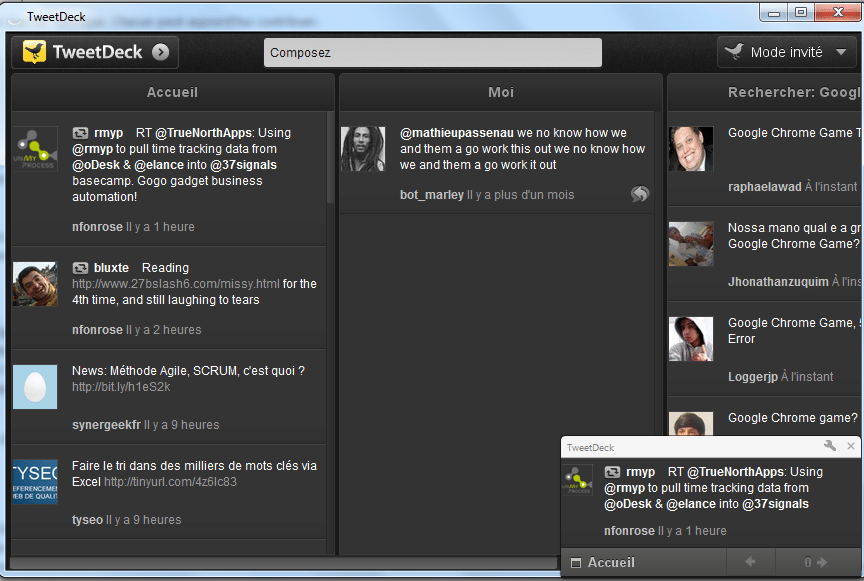Open rmyp avatar in the Accueil column
The image size is (864, 581).
pyautogui.click(x=35, y=149)
